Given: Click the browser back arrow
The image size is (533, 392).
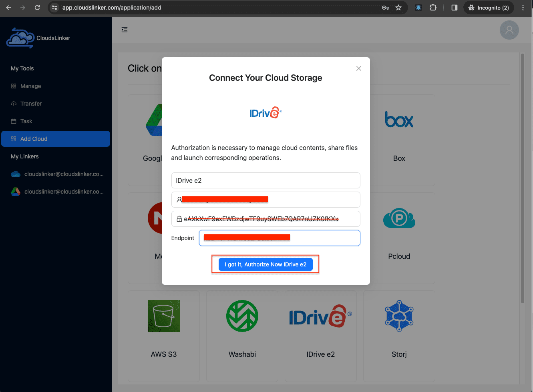Looking at the screenshot, I should click(8, 8).
